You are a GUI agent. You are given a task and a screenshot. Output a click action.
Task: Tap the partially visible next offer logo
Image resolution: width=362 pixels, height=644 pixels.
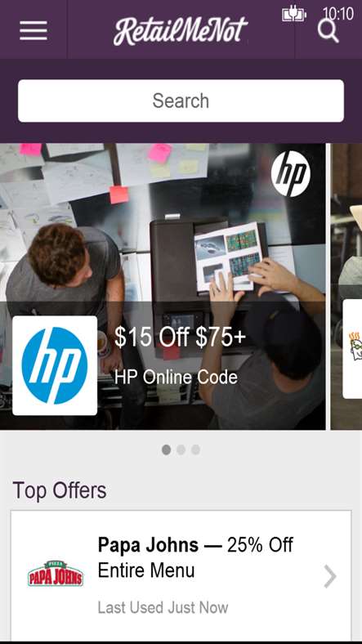[x=352, y=349]
